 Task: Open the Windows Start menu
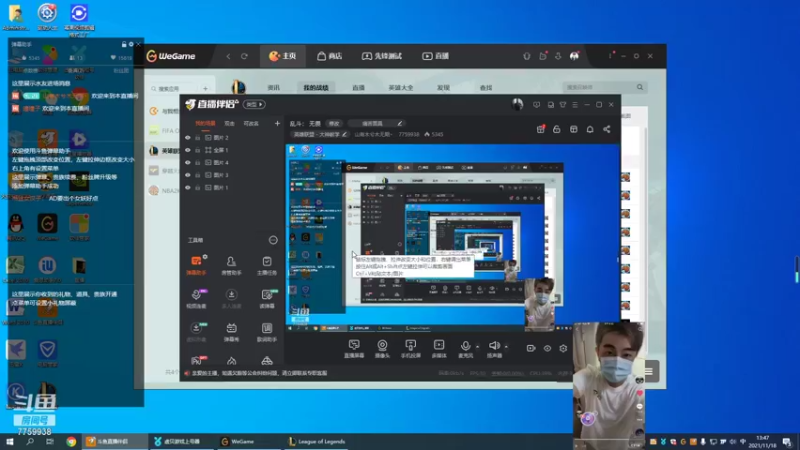(9, 442)
